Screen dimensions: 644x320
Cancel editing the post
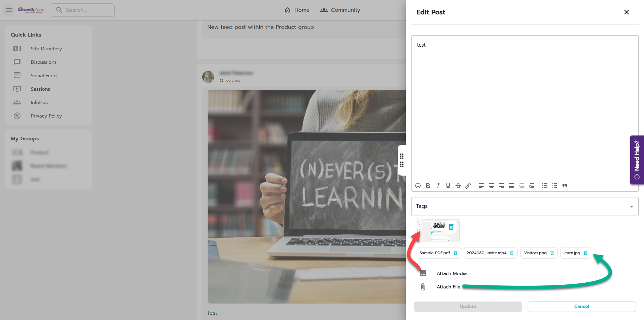tap(582, 307)
